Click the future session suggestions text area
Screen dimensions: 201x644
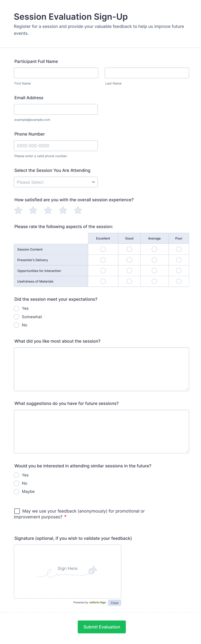point(101,431)
